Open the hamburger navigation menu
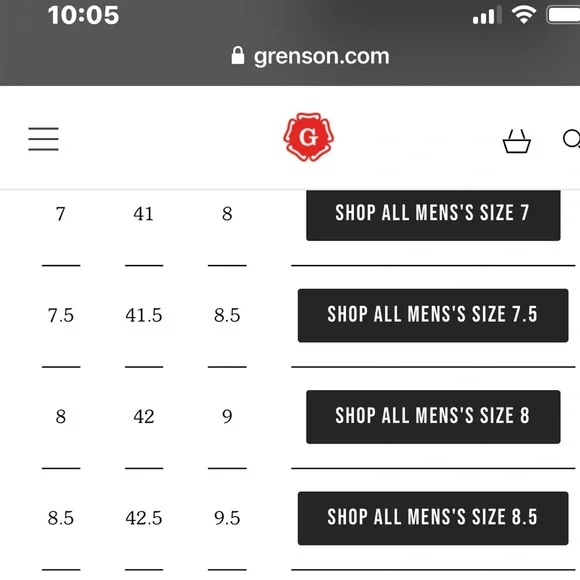This screenshot has width=580, height=580. (x=43, y=139)
